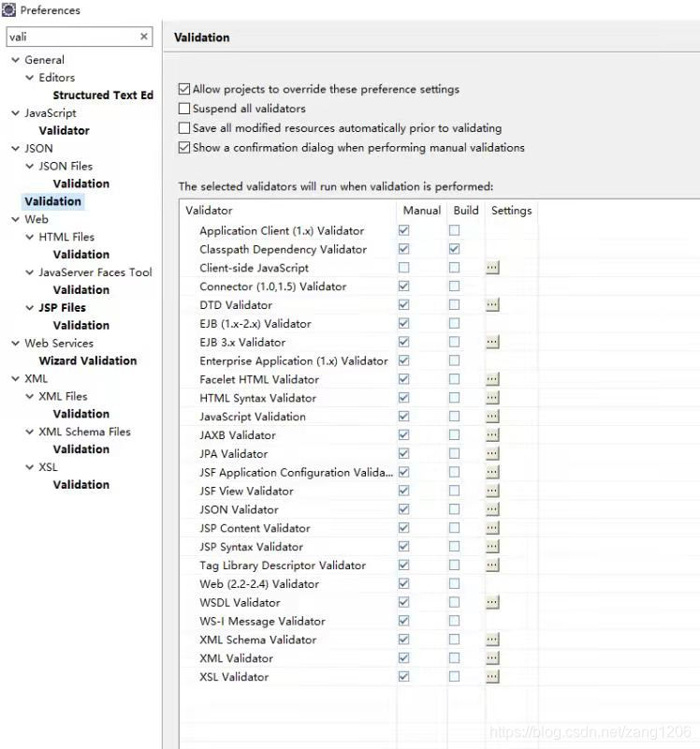Click the Settings column header
This screenshot has height=749, width=700.
click(511, 211)
